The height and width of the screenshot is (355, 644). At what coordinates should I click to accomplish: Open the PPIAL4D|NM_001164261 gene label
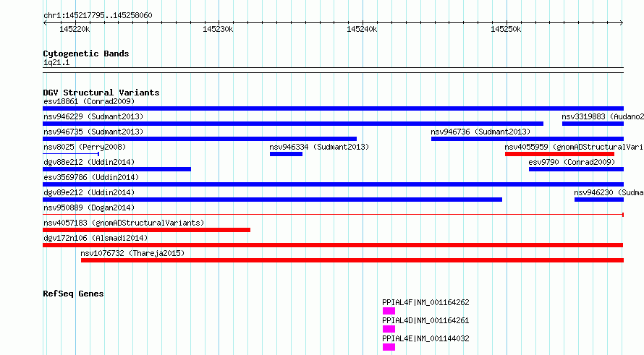pos(425,320)
